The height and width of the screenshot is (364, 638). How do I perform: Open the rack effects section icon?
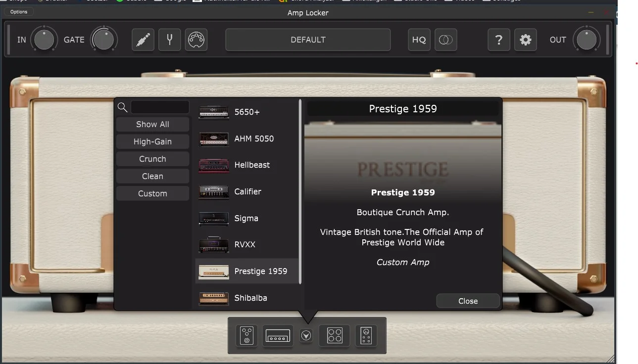tap(366, 336)
